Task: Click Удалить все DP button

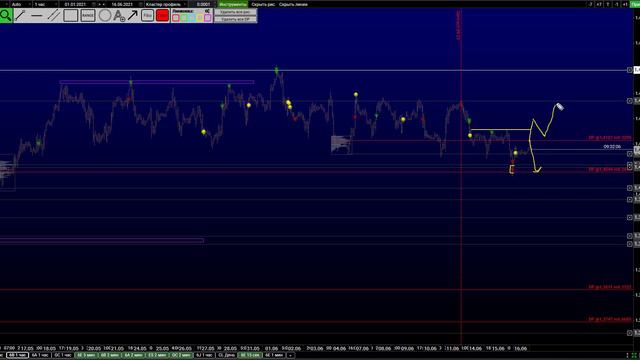Action: (x=236, y=19)
